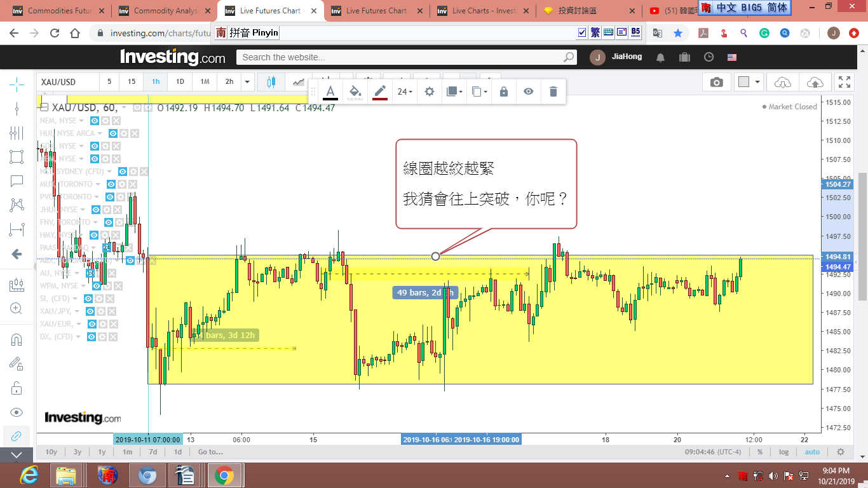Screen dimensions: 868x488
Task: Toggle fullscreen chart mode
Action: (x=844, y=82)
